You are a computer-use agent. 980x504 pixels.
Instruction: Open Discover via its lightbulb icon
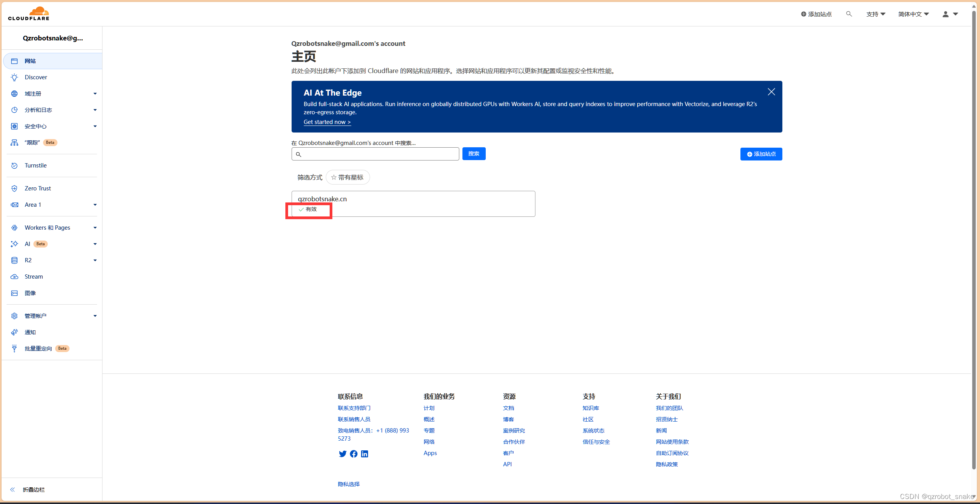(x=14, y=77)
